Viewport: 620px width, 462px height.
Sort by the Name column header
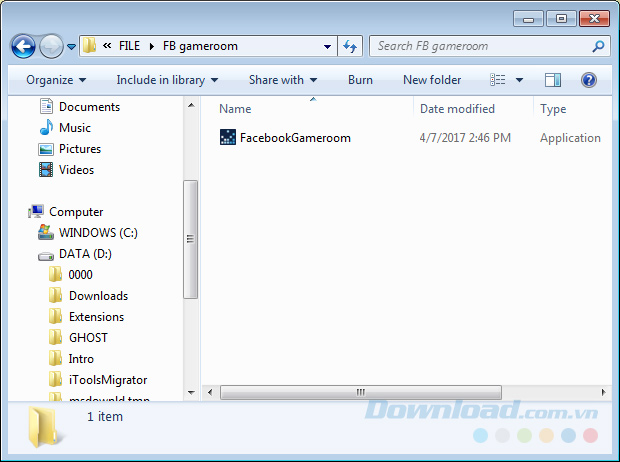235,109
